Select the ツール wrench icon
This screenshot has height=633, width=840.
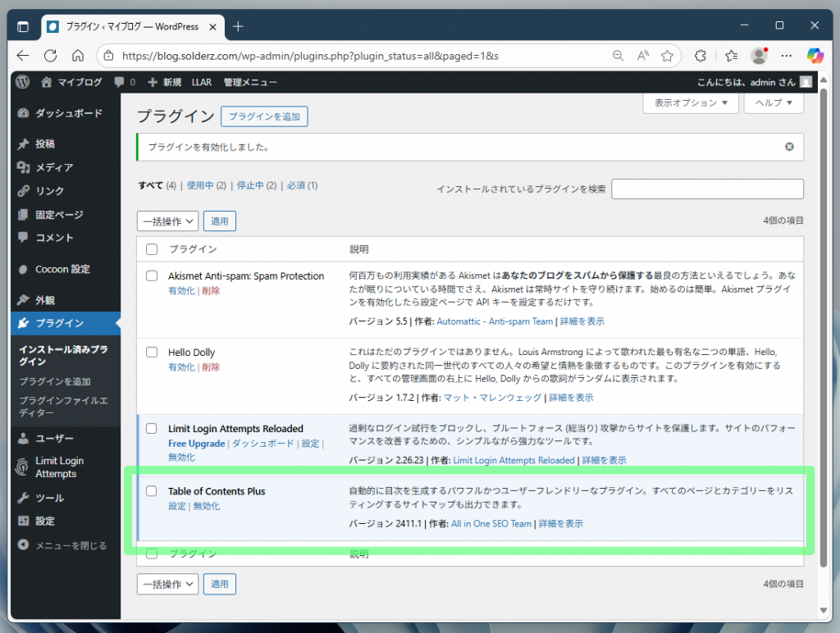point(23,498)
